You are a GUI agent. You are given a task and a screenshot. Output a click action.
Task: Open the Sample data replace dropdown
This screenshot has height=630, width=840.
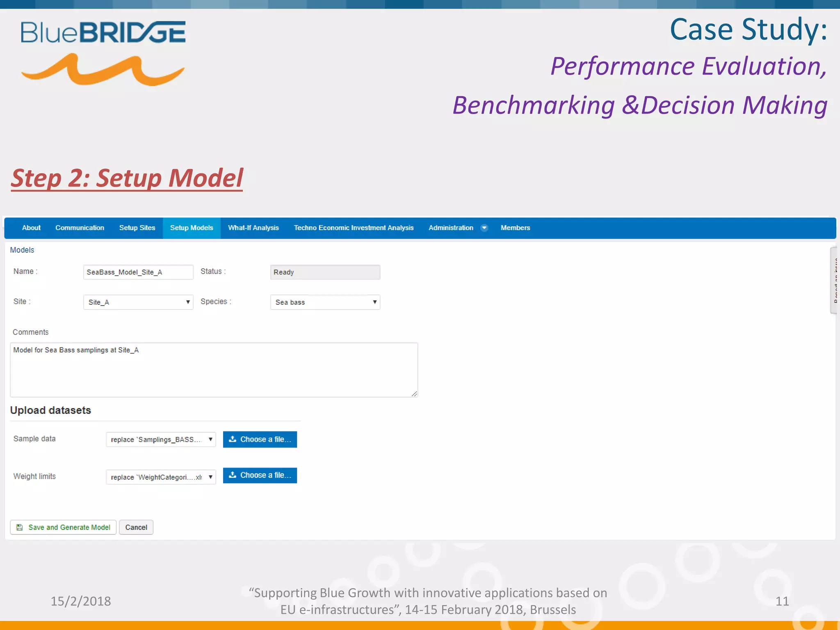(x=161, y=439)
